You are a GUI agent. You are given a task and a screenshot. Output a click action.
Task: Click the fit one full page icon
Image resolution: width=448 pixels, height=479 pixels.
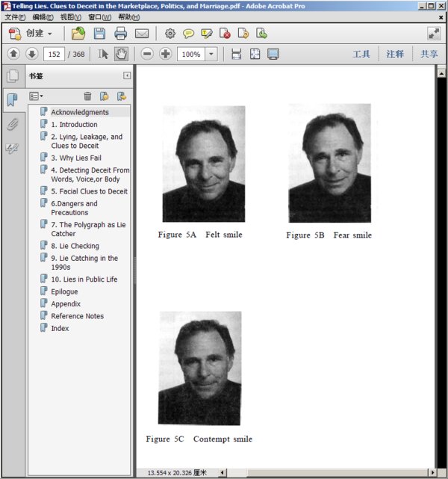(x=255, y=54)
